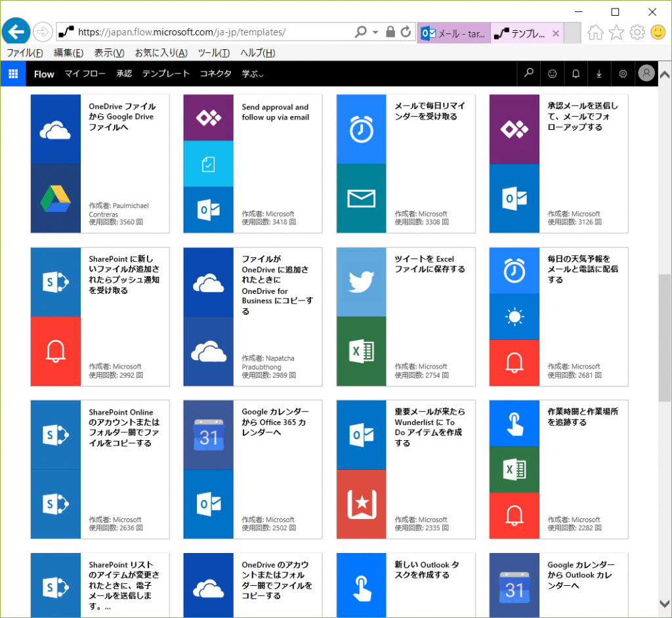Click the search magnifier in Flow header
Viewport: 672px width, 618px height.
tap(529, 74)
